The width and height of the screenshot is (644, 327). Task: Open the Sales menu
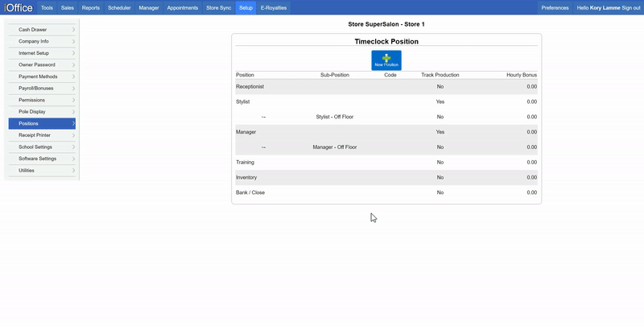pyautogui.click(x=68, y=8)
